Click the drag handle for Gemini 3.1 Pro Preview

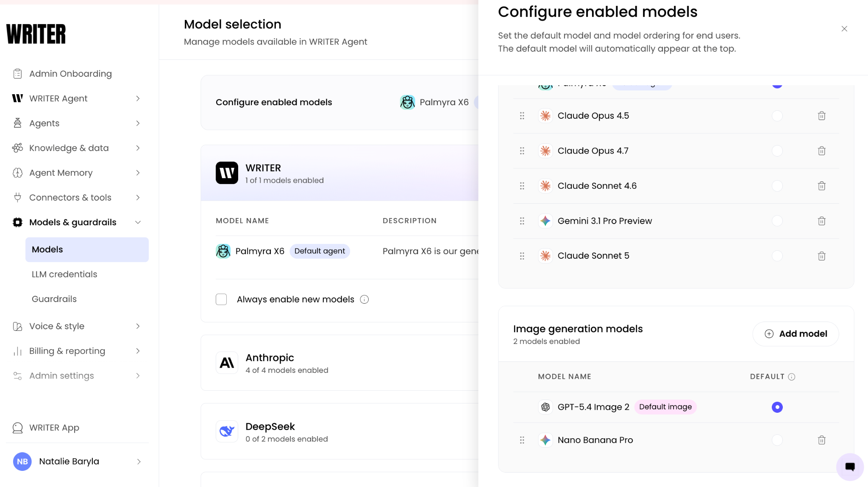[522, 221]
